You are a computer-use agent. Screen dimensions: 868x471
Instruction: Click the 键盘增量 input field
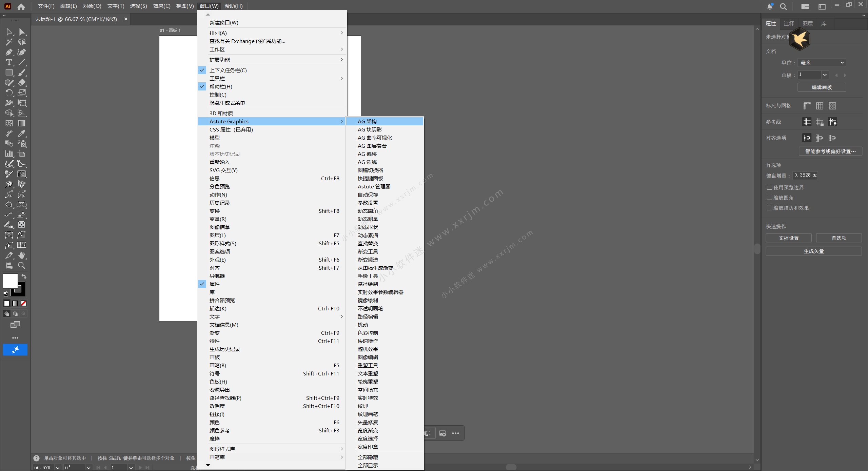pos(805,176)
